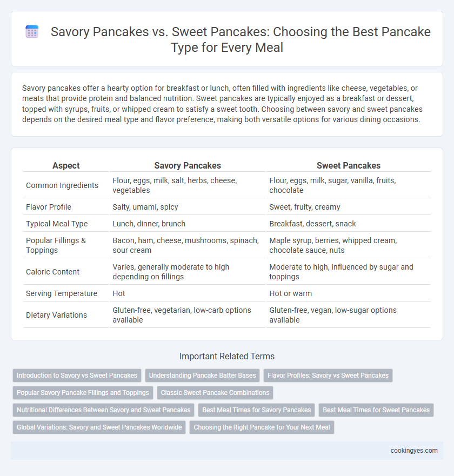Select Best Meal Times for Savory Pancakes

(257, 410)
